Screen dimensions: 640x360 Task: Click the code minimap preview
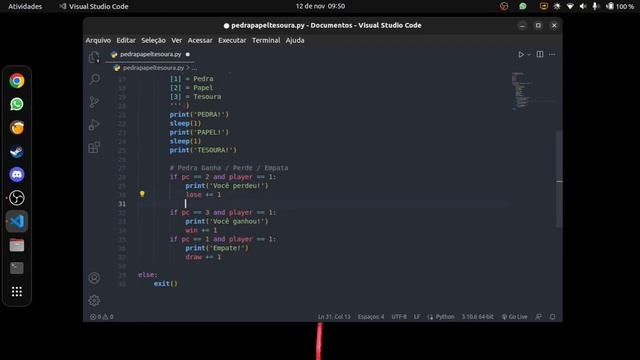coord(533,91)
